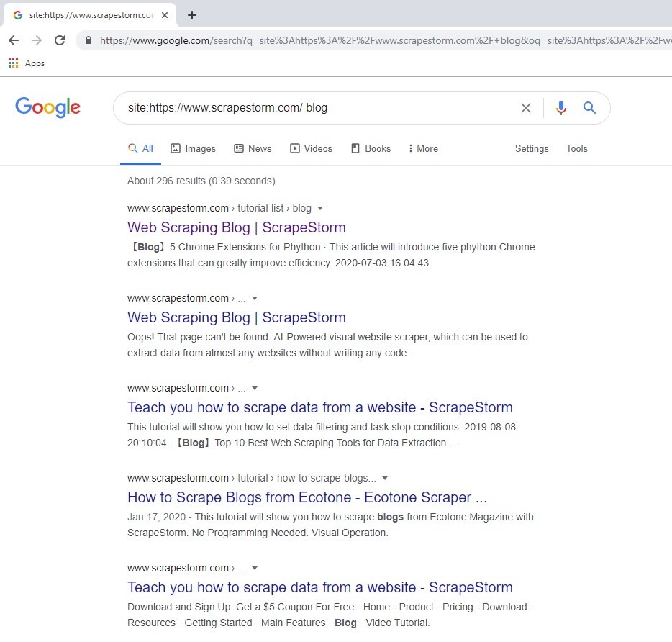Open first Teach you how to scrape data result

point(319,407)
